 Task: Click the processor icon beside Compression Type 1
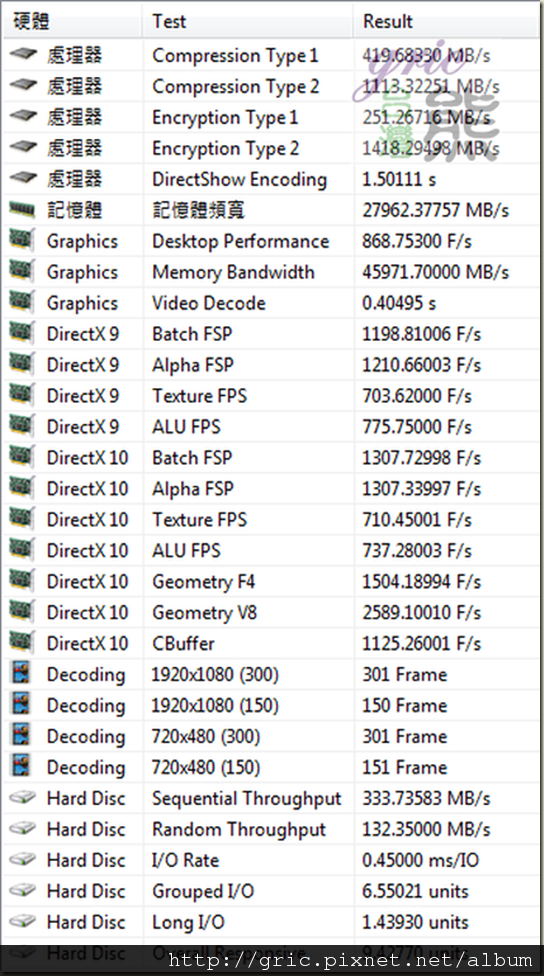(24, 55)
